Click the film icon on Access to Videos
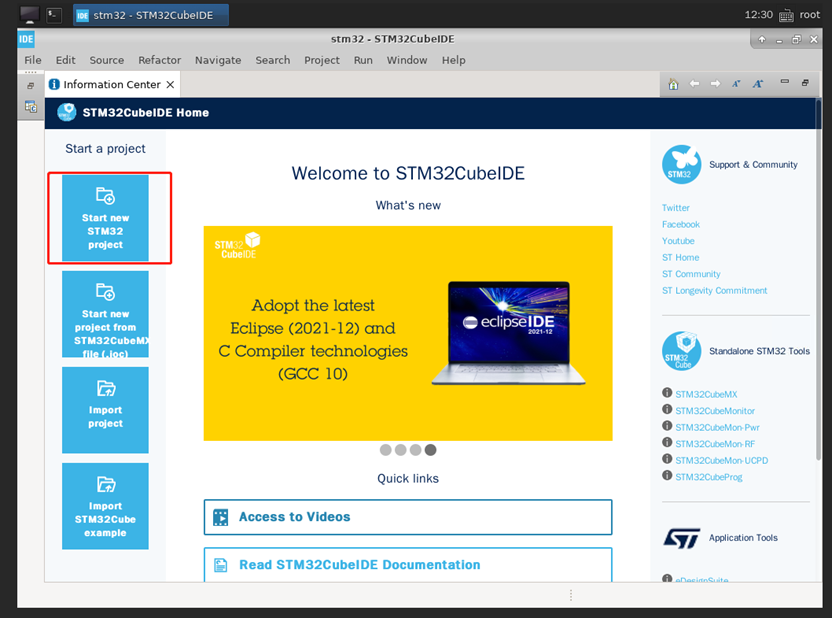Viewport: 832px width, 618px height. [x=220, y=517]
